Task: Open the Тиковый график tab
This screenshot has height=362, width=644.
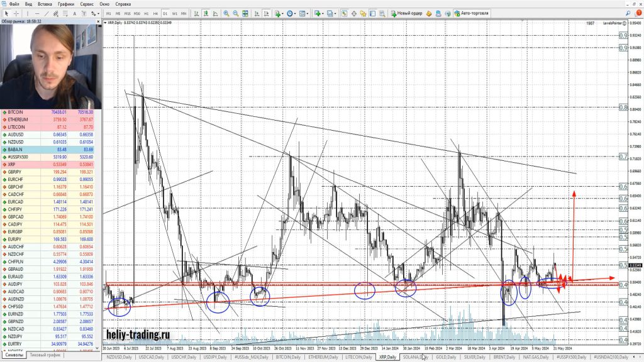Action: click(46, 354)
